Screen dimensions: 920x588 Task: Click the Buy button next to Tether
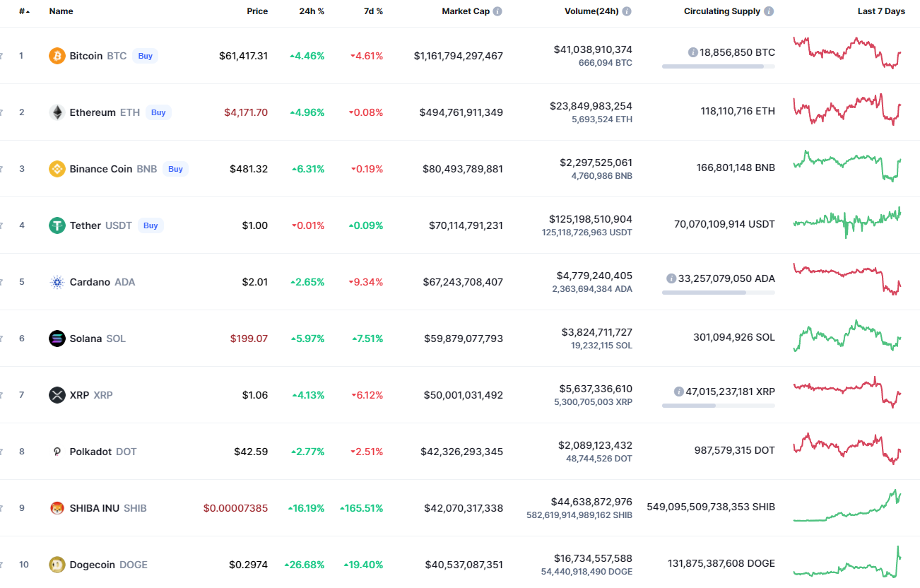[x=151, y=225]
